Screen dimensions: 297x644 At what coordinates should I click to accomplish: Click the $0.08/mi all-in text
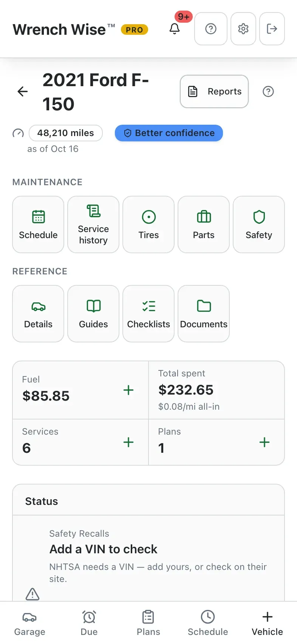[x=189, y=407]
